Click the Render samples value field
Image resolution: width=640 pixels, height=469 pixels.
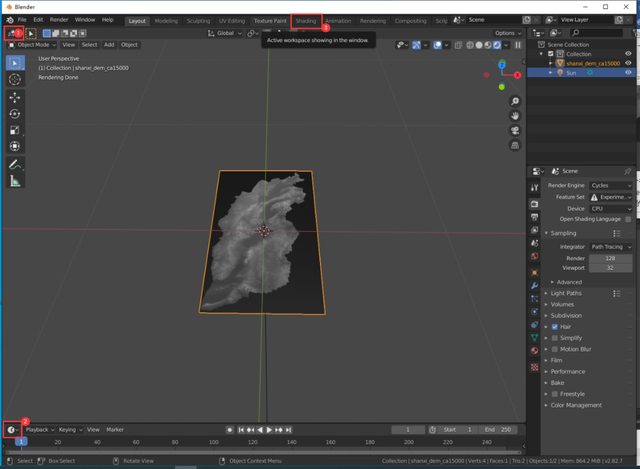(609, 258)
